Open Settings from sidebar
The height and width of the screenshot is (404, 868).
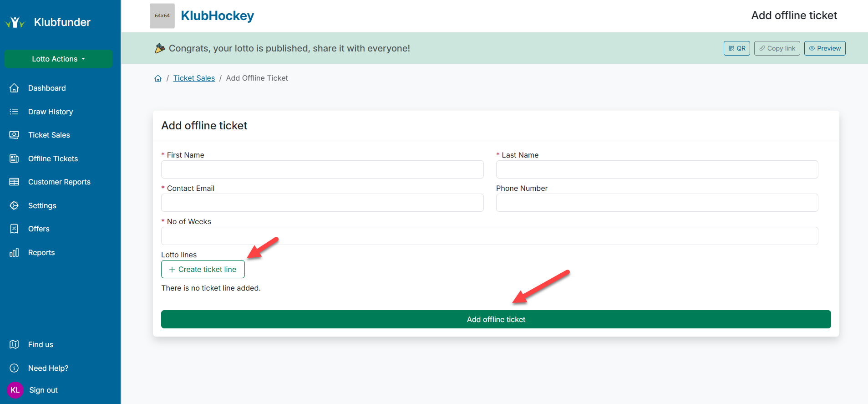coord(42,205)
